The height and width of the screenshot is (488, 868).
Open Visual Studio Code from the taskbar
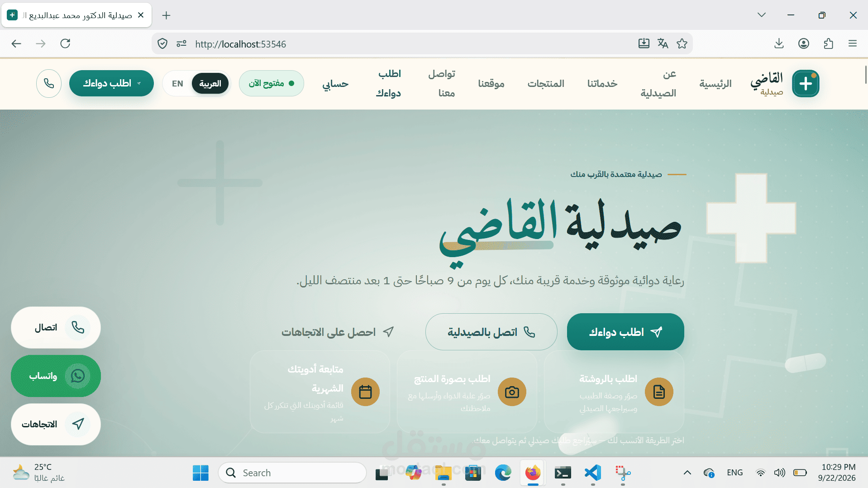point(593,473)
